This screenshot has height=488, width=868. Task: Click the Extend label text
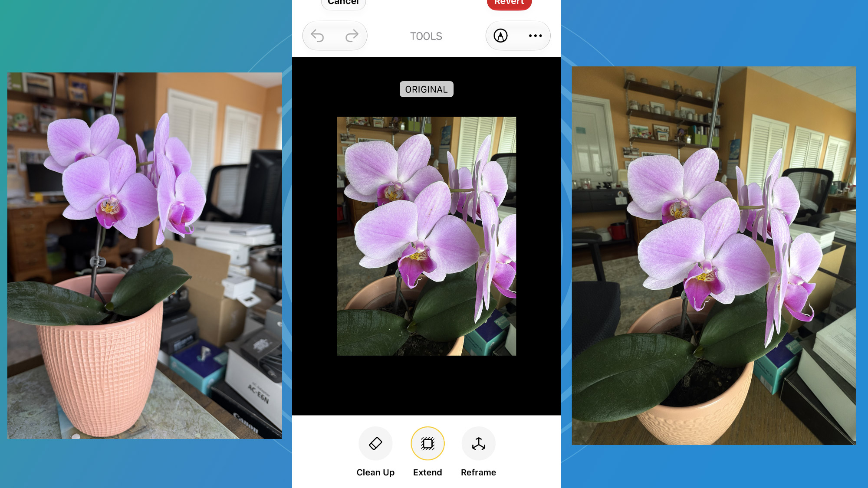(x=427, y=472)
